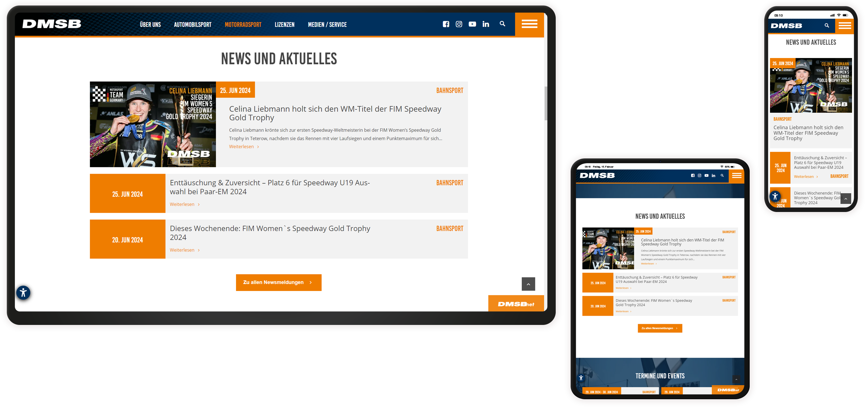Open the Instagram icon in desktop header
This screenshot has height=407, width=868.
pos(459,24)
